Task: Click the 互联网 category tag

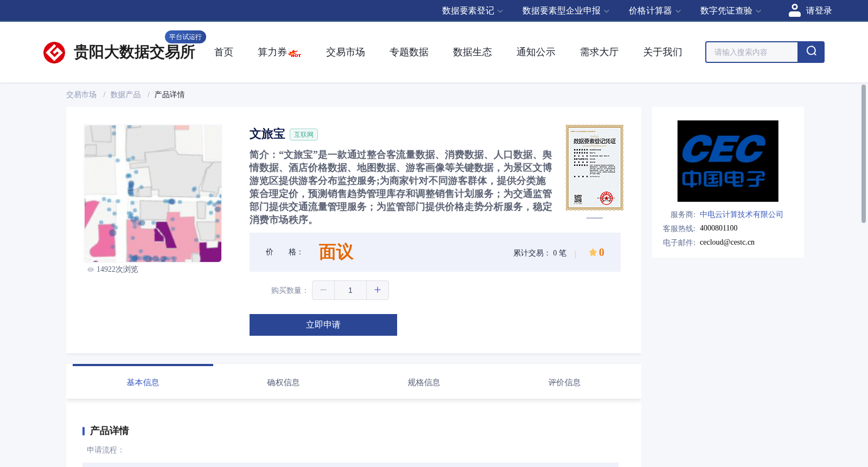Action: 304,135
